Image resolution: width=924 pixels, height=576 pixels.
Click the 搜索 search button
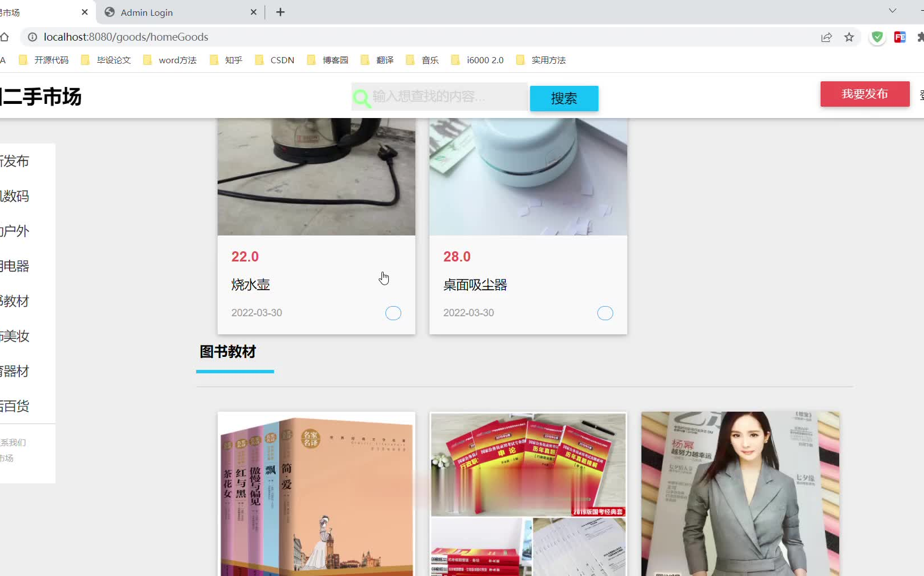click(x=563, y=98)
